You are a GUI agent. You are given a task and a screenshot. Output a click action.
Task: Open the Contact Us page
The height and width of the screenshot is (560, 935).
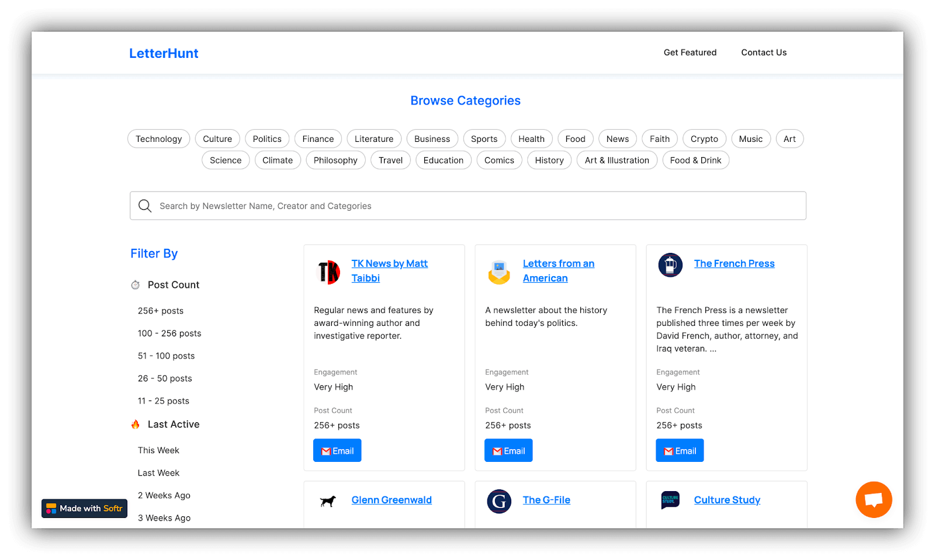pos(763,53)
